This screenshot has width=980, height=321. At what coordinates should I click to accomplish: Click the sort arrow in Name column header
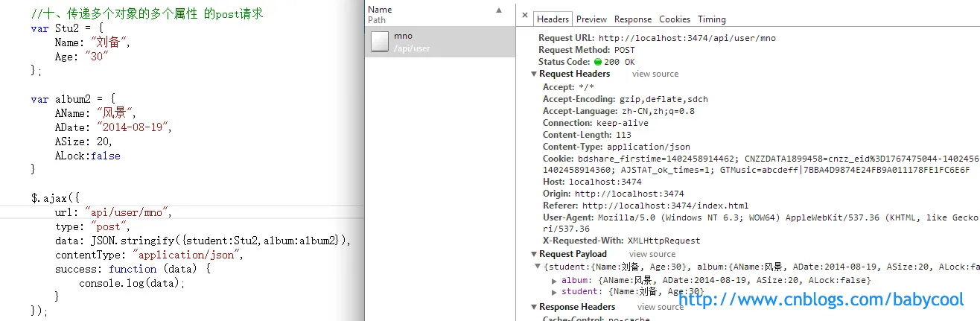[499, 11]
